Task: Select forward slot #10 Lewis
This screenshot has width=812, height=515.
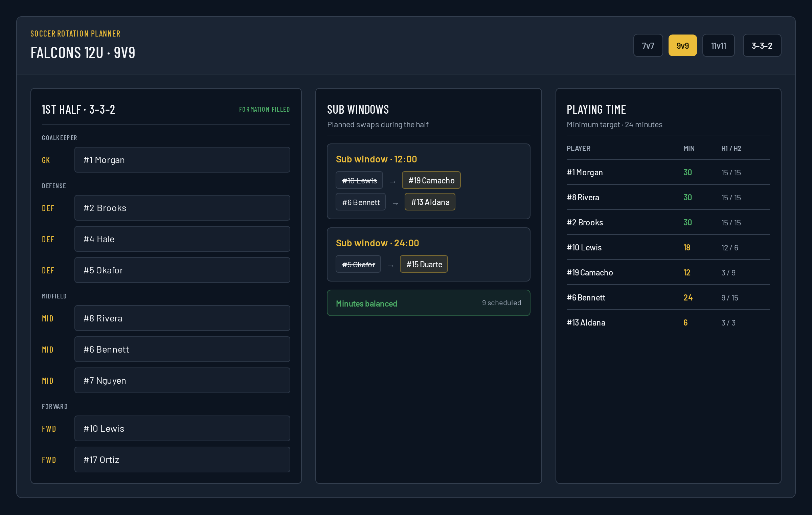Action: (x=182, y=428)
